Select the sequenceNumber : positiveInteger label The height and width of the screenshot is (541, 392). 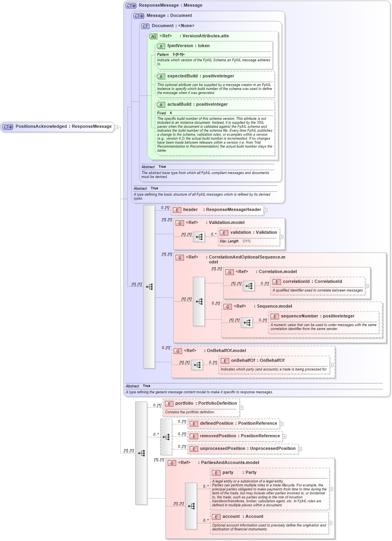(317, 316)
